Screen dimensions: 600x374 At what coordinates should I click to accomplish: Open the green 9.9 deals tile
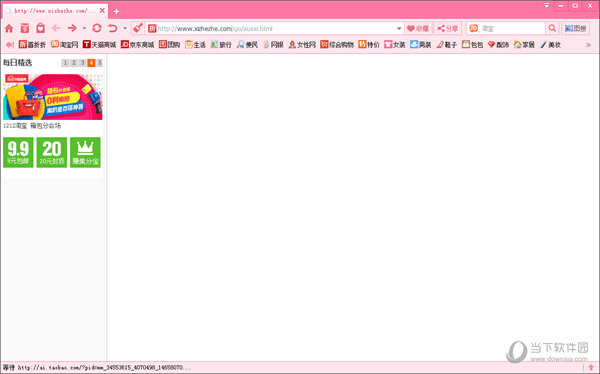[18, 152]
